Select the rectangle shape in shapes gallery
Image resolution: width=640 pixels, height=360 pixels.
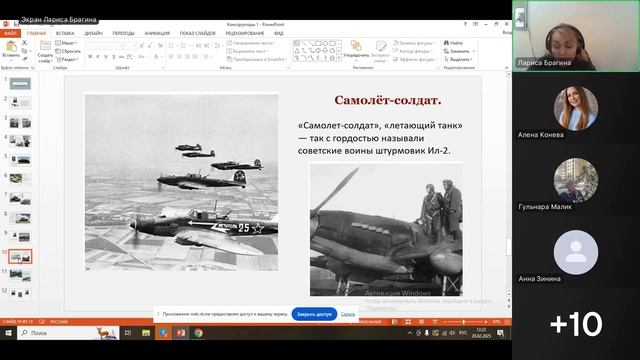(x=318, y=43)
